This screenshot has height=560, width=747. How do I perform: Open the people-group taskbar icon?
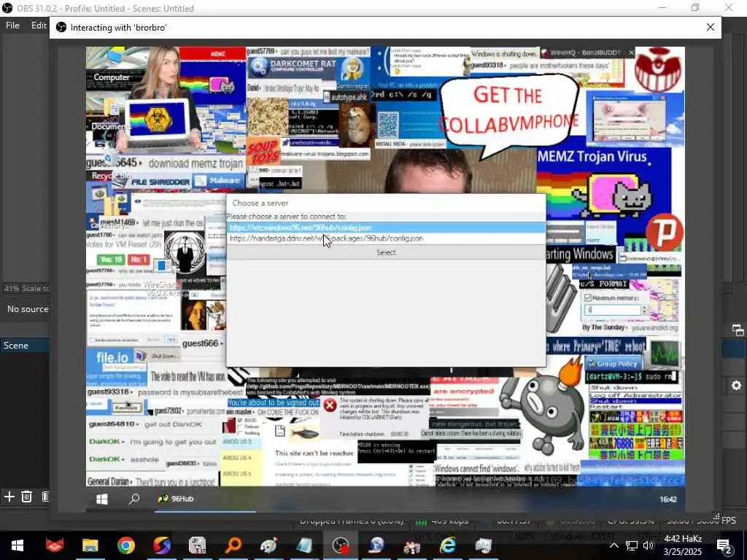412,545
